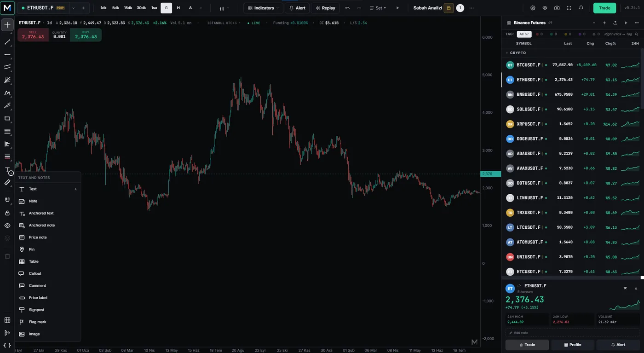The width and height of the screenshot is (644, 353).
Task: Switch to the 15dk timeframe
Action: [128, 8]
